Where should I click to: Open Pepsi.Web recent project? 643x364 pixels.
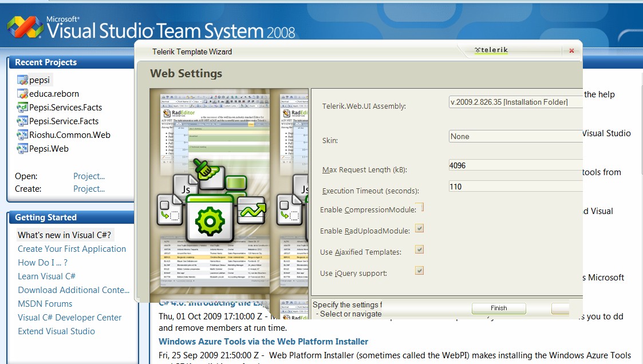tap(49, 148)
